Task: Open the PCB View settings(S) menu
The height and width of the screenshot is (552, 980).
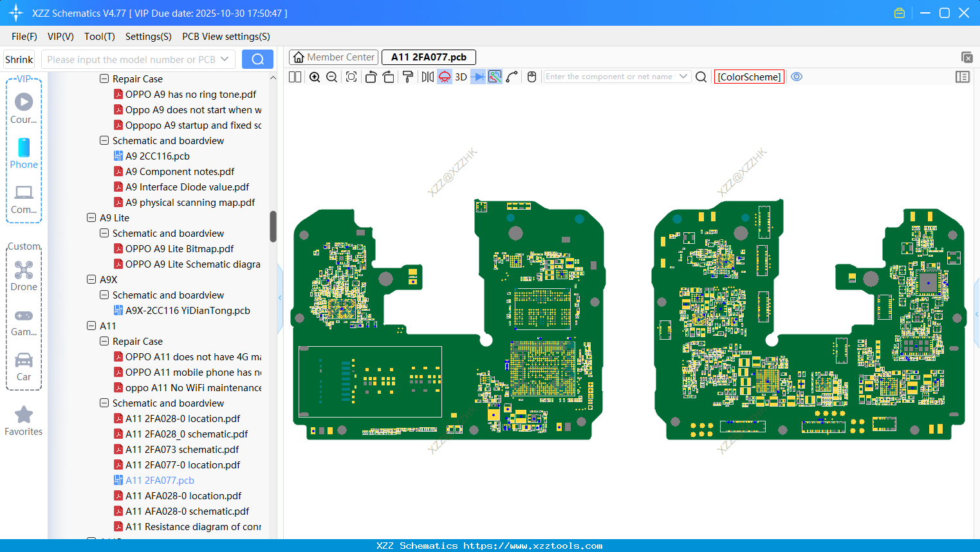Action: pos(226,37)
